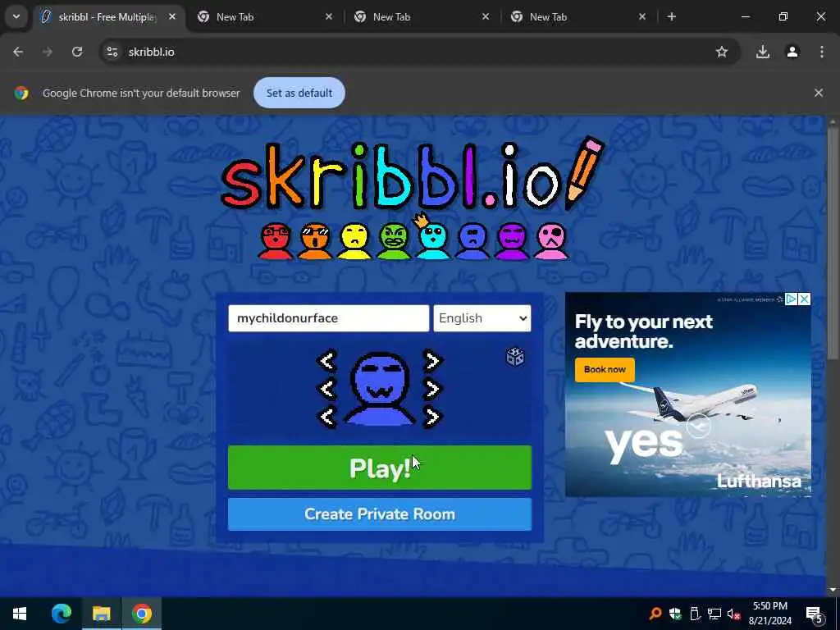Image resolution: width=840 pixels, height=630 pixels.
Task: Select next color with bottom right arrow
Action: (x=431, y=417)
